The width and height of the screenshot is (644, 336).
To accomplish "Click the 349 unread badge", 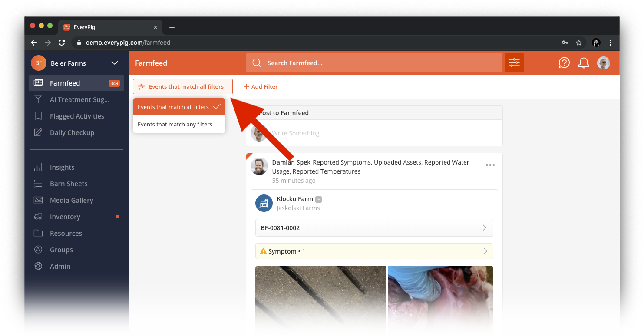I will tap(114, 83).
